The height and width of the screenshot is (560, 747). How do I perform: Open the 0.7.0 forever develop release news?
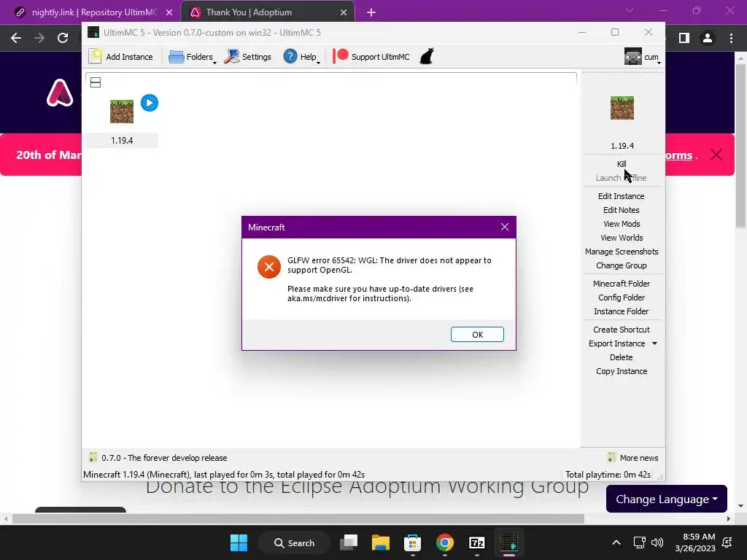(x=164, y=458)
